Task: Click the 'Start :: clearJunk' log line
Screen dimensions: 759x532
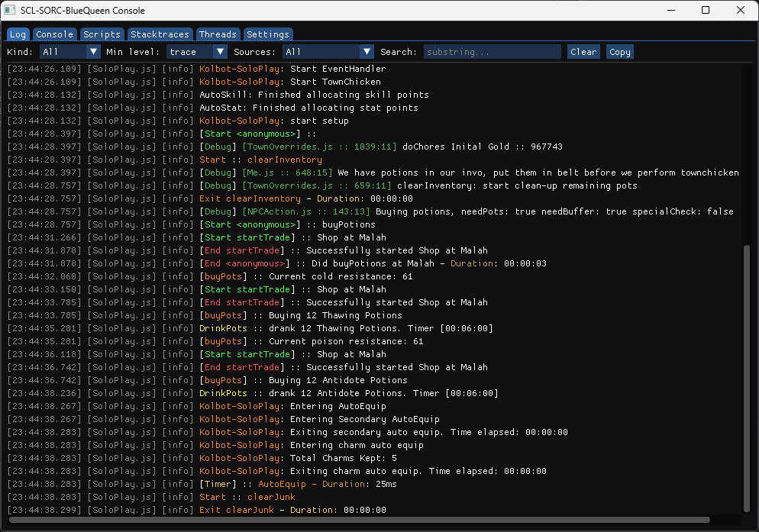Action: point(151,497)
